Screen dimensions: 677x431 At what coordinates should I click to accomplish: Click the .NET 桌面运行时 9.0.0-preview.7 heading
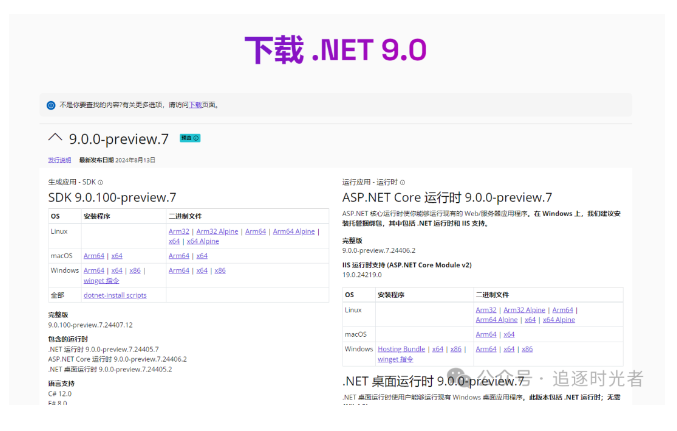pos(433,381)
